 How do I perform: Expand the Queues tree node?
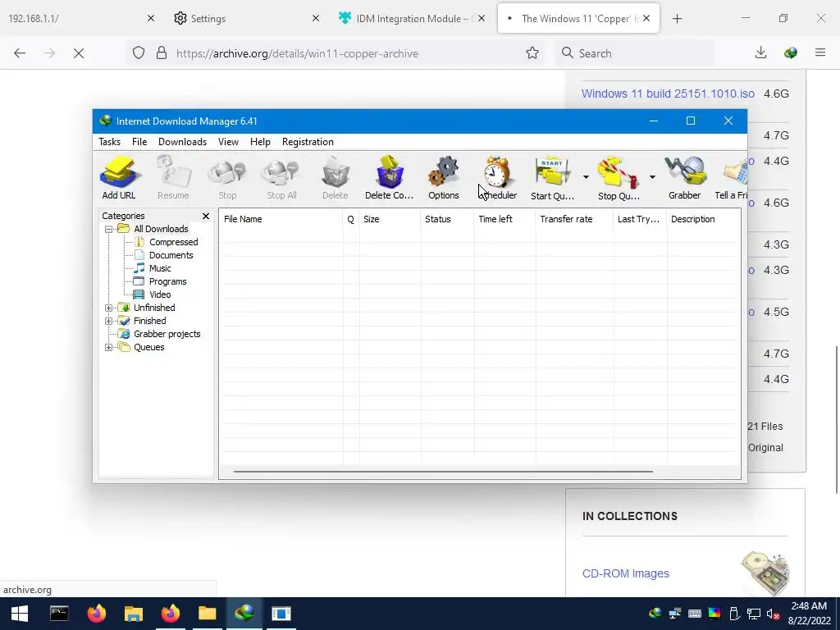click(109, 347)
